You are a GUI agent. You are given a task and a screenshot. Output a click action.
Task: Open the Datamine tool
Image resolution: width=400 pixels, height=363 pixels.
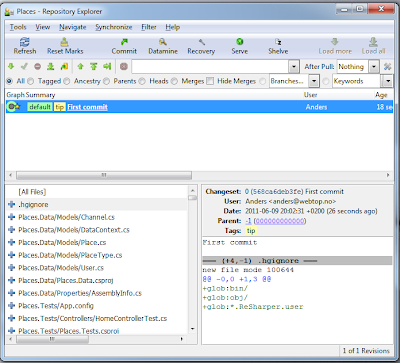coord(163,42)
